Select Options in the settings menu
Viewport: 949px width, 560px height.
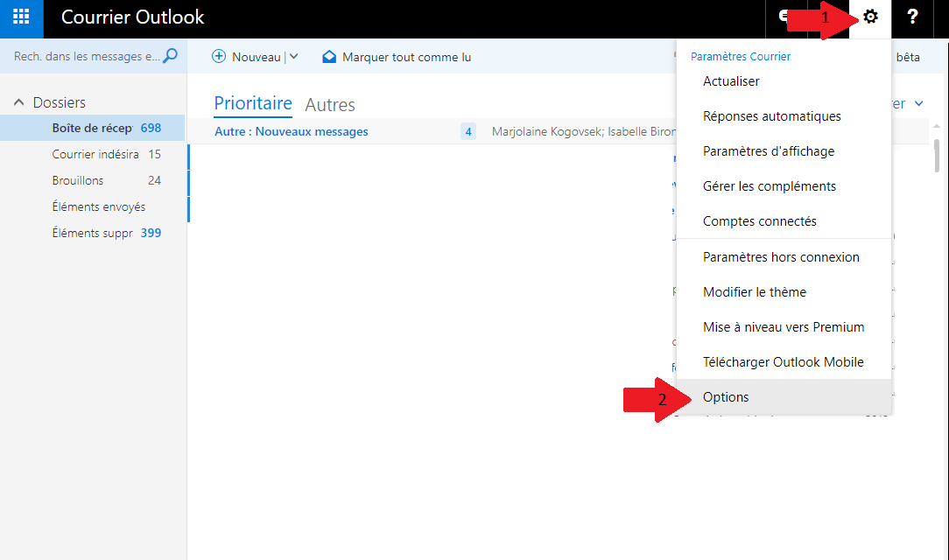726,397
